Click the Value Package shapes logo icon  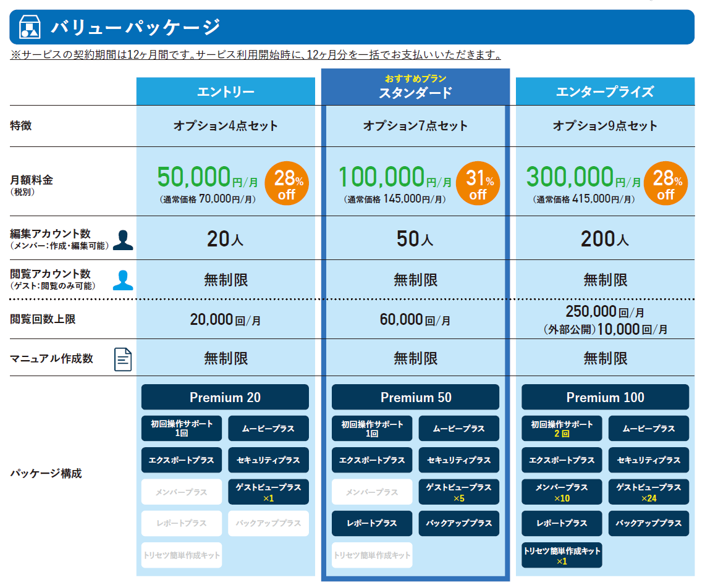[30, 27]
